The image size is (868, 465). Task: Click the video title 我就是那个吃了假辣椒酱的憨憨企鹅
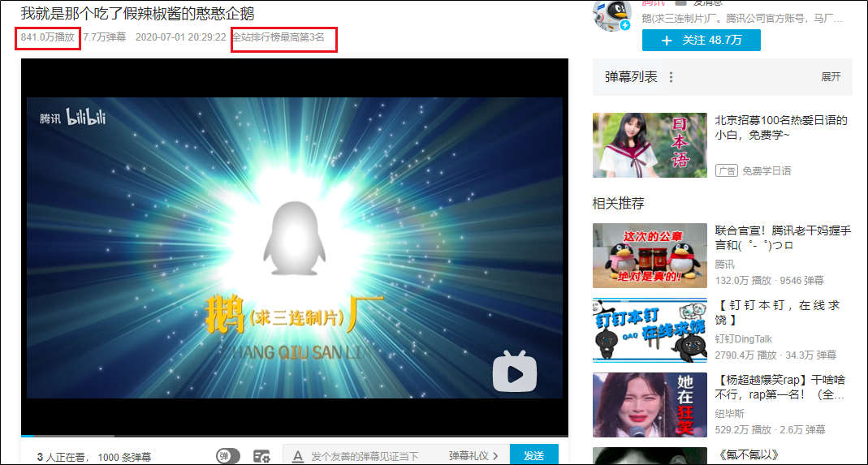(138, 14)
